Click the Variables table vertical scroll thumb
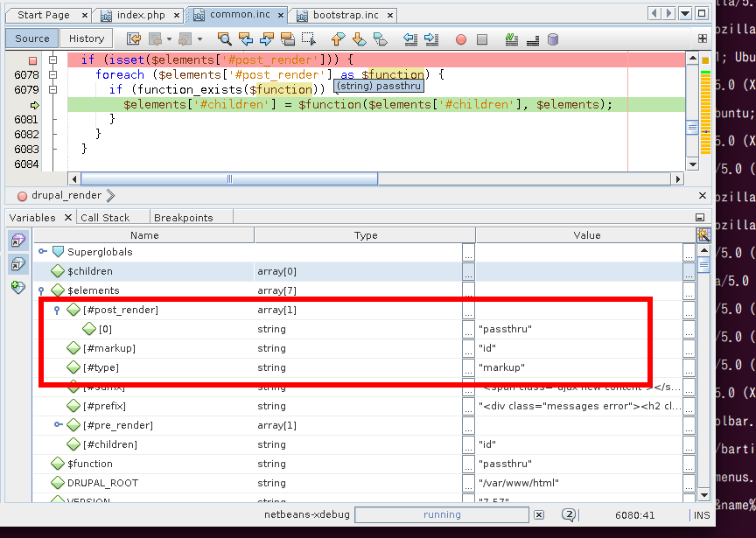Screen dimensions: 756x538 pyautogui.click(x=703, y=265)
